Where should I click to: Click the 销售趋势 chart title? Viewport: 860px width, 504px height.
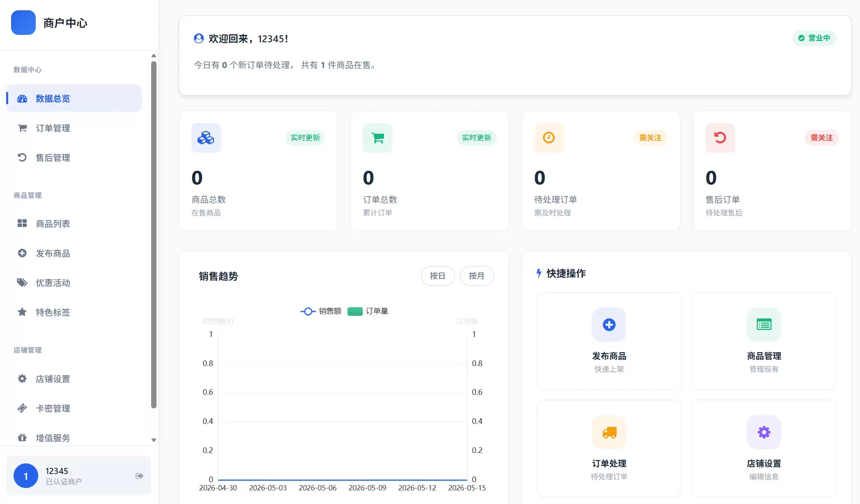[x=218, y=276]
